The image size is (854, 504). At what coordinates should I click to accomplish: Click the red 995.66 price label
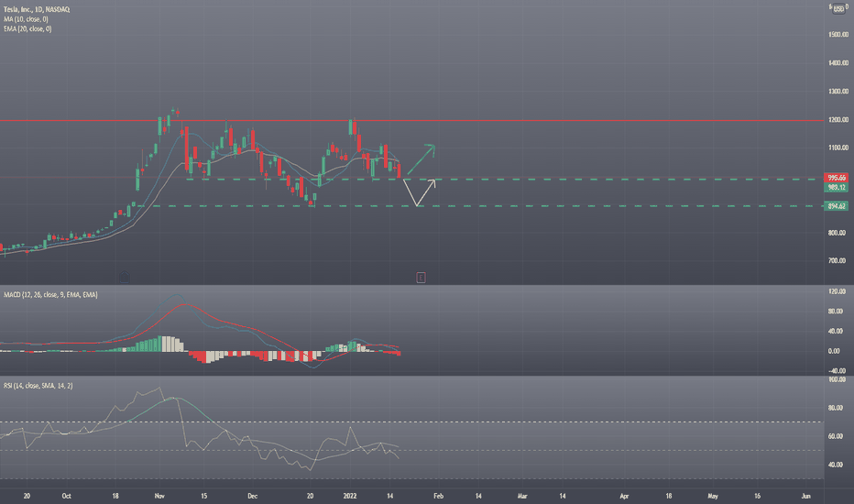(836, 178)
